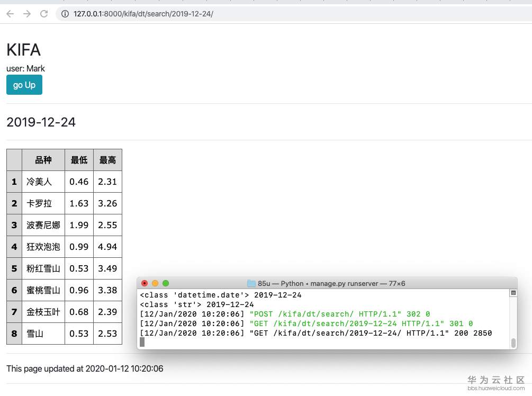Click the 最高 column header
532x396 pixels.
click(x=107, y=160)
